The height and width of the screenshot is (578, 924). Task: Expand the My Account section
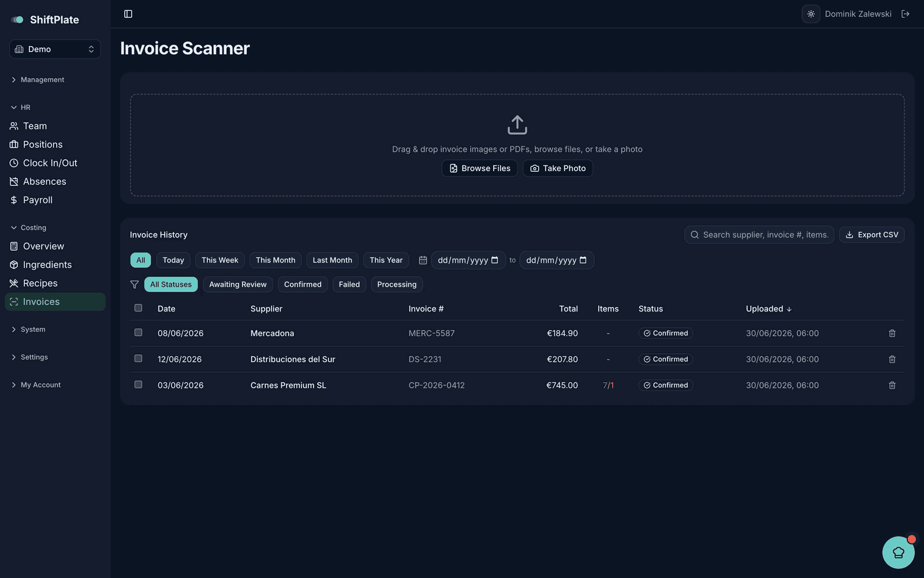tap(36, 385)
